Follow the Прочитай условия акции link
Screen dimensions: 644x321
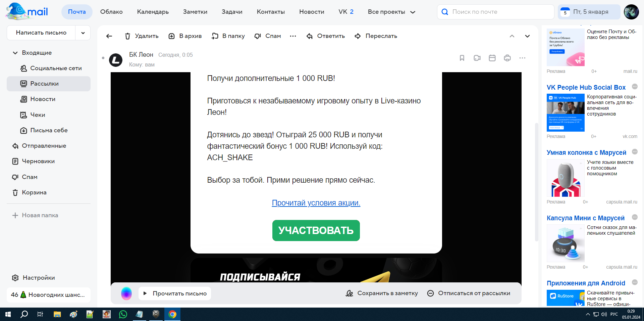[x=316, y=203]
